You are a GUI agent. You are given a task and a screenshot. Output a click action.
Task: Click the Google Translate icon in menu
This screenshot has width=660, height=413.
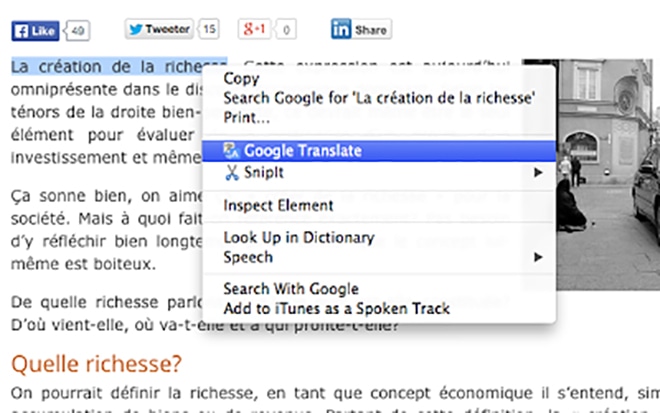pos(231,151)
